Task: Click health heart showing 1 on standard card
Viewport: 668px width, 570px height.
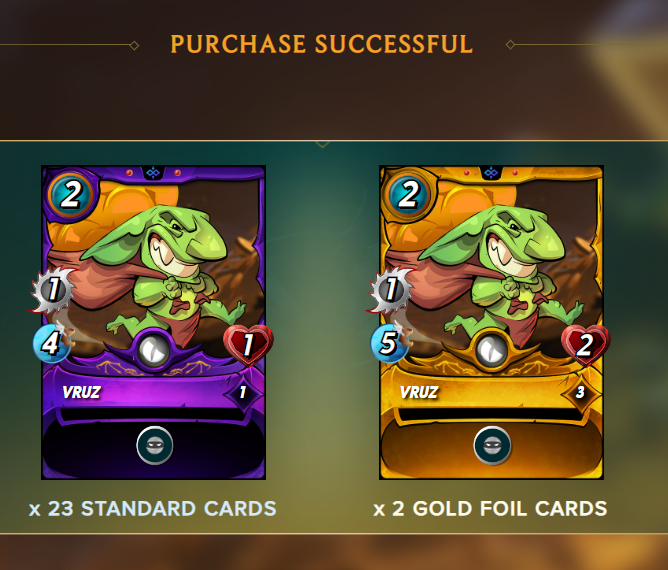Action: point(248,345)
